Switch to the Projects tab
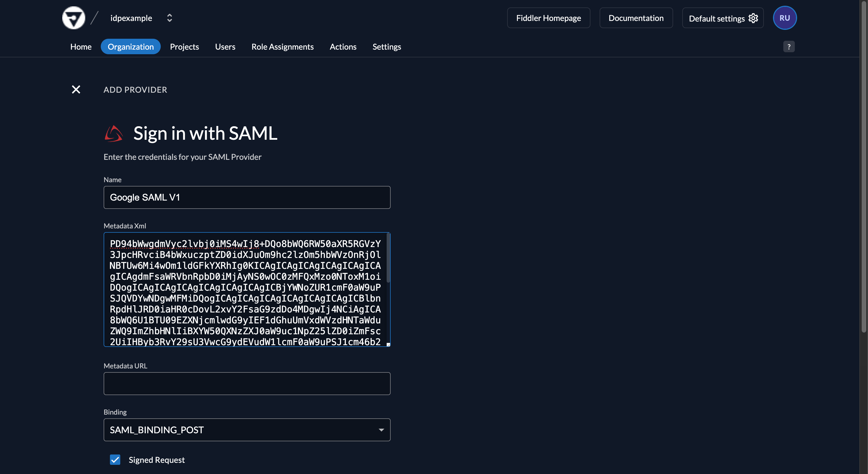Image resolution: width=868 pixels, height=474 pixels. [184, 46]
